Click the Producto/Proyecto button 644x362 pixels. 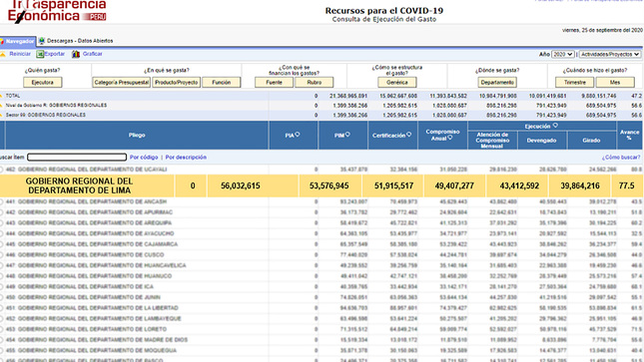(176, 83)
